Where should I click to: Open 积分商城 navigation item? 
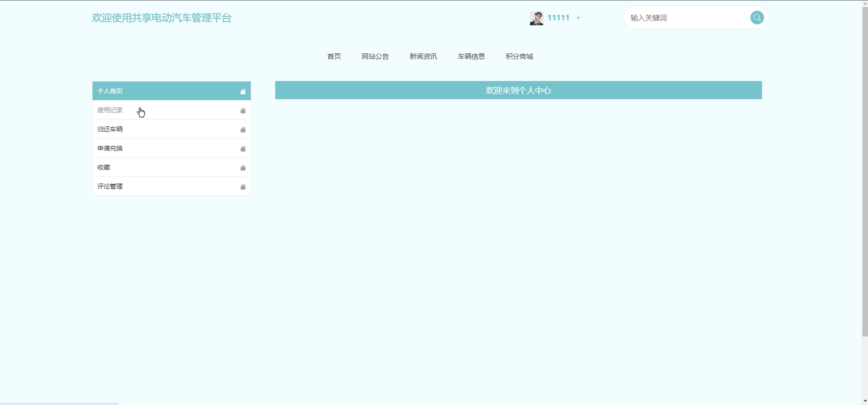point(519,56)
